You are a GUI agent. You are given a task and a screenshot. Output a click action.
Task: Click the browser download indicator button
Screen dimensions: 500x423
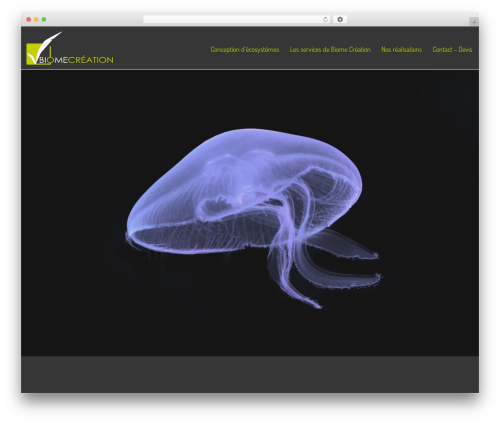pyautogui.click(x=340, y=20)
